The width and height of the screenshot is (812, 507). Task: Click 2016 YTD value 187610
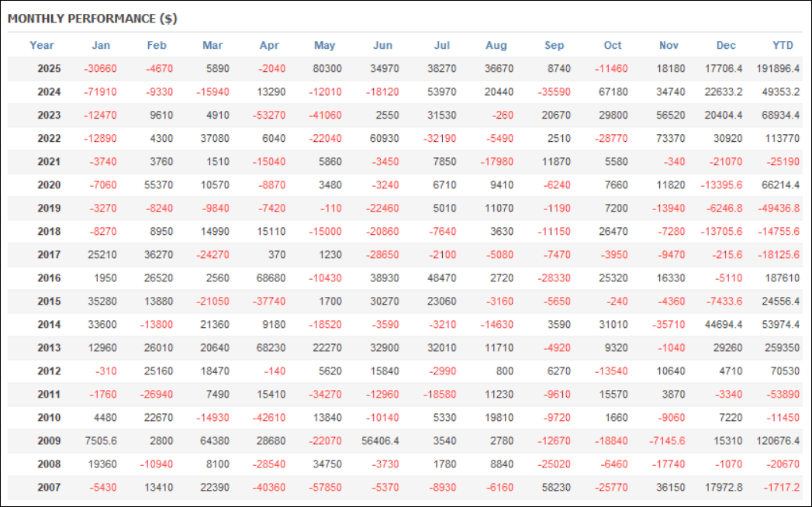click(x=783, y=278)
